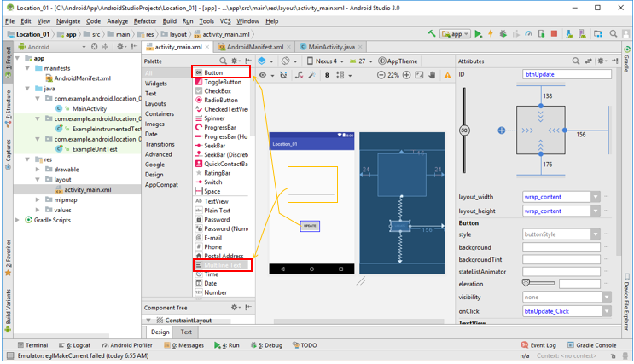
Task: Open the visibility none dropdown
Action: pos(607,298)
